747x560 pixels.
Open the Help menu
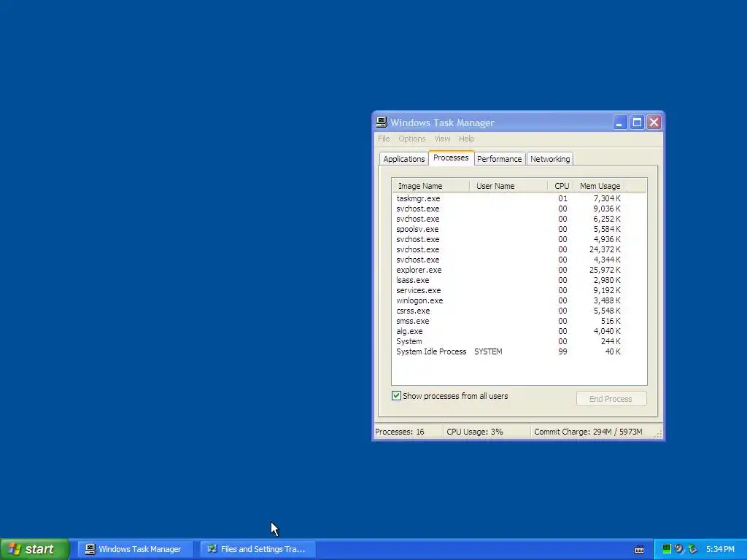point(466,139)
